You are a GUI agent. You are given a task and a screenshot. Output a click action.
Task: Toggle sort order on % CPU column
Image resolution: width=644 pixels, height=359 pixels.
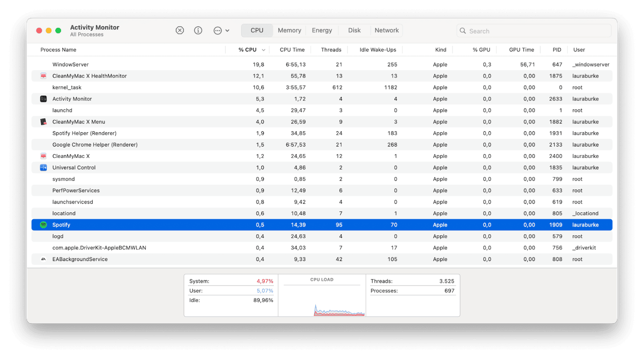tap(248, 50)
